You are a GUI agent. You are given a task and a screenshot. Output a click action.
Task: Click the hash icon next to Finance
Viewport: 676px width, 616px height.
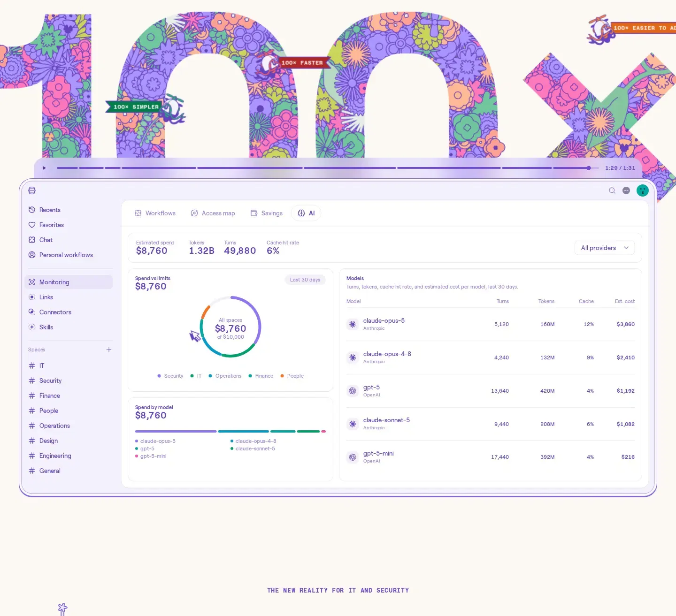[x=32, y=395]
